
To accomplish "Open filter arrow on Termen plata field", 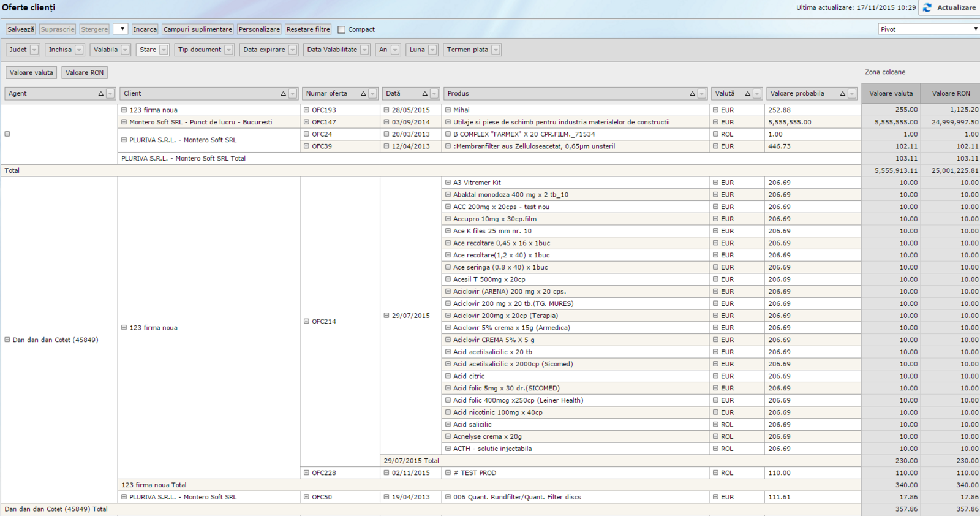I will click(496, 50).
